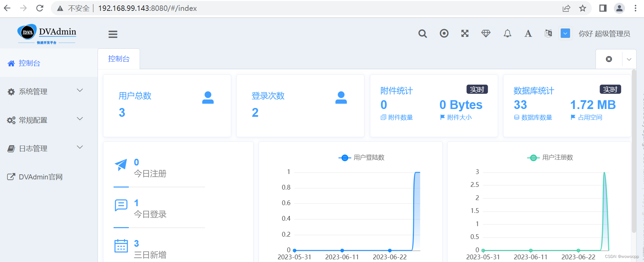Reload the page with refresh icon
This screenshot has height=262, width=644.
tap(40, 8)
